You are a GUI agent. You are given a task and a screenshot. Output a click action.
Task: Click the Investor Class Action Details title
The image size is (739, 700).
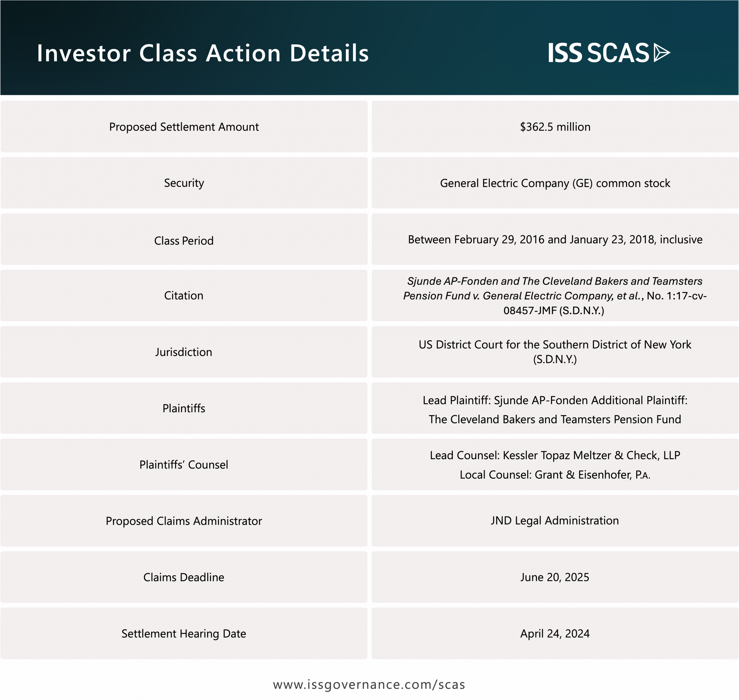click(202, 53)
